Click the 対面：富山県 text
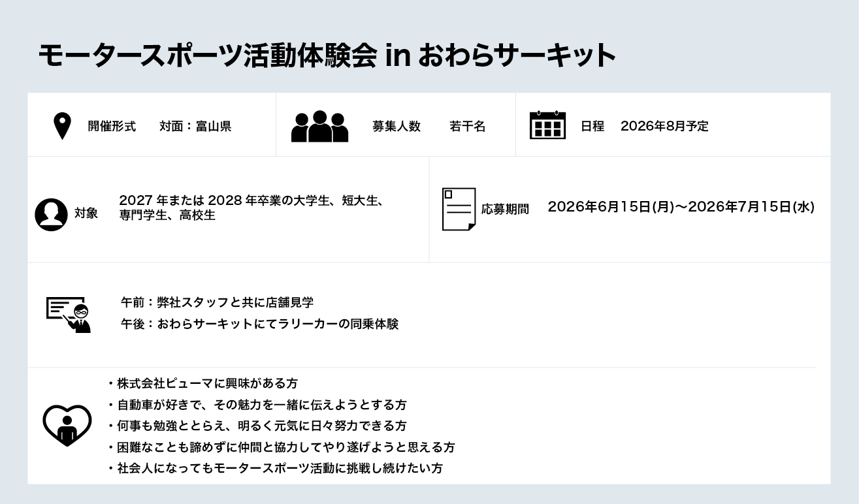Image resolution: width=859 pixels, height=504 pixels. pos(195,127)
